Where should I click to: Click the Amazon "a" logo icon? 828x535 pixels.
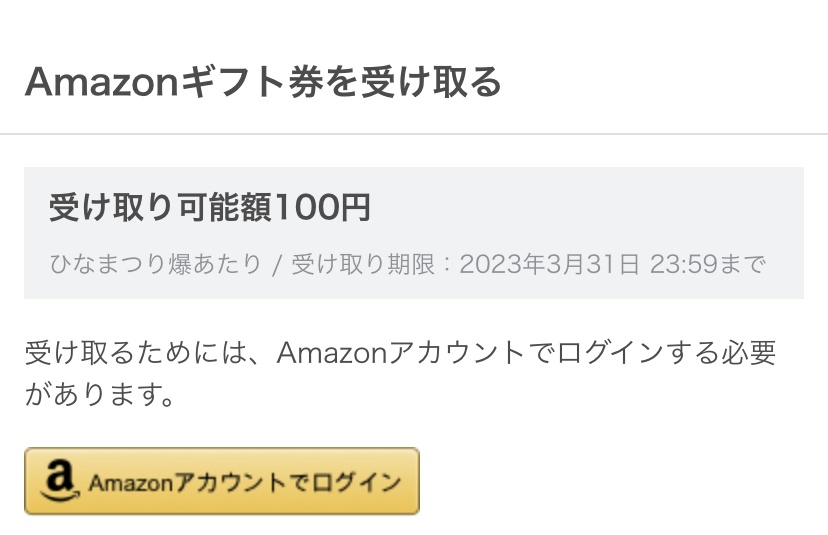[60, 480]
